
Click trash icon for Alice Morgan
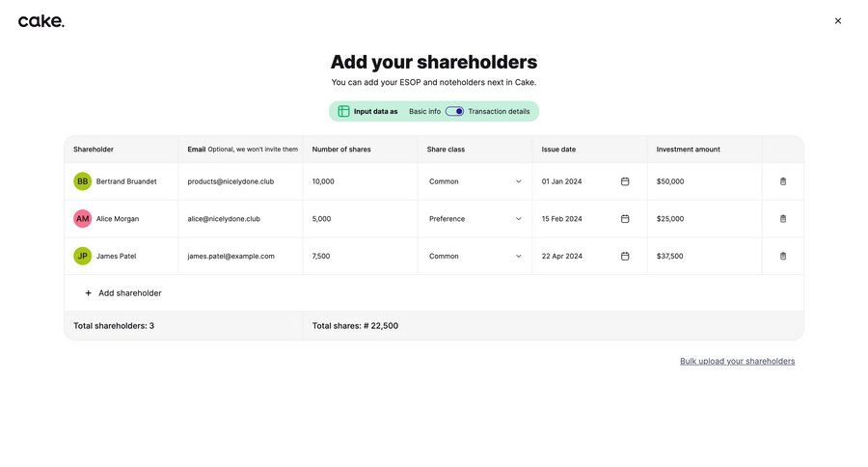(783, 219)
